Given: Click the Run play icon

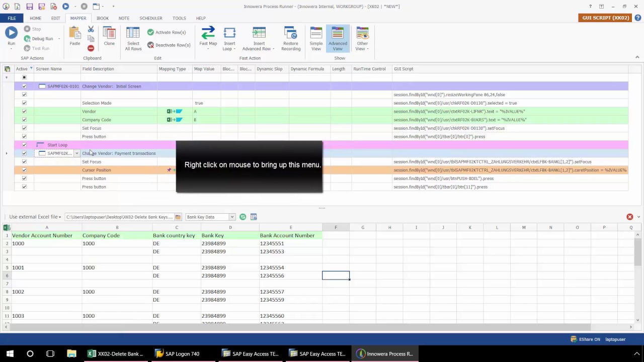Looking at the screenshot, I should [x=11, y=33].
